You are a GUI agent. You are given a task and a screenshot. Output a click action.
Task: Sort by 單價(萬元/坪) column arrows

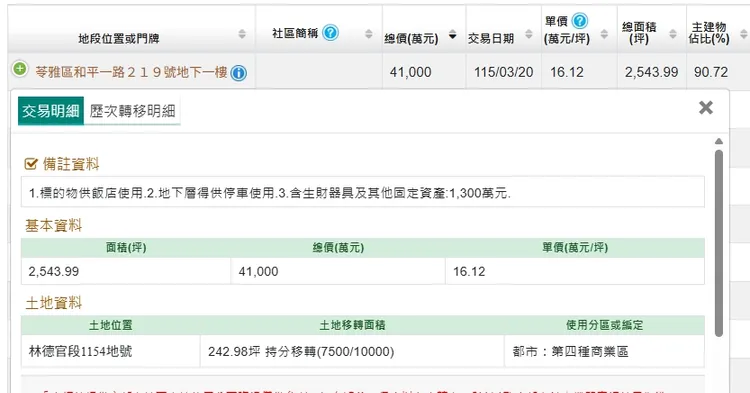[x=604, y=34]
